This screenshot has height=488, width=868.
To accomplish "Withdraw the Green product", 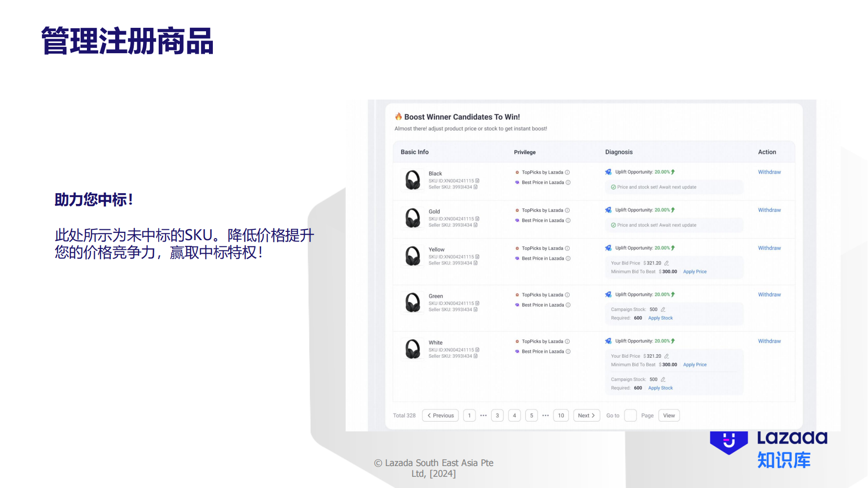I will point(769,295).
